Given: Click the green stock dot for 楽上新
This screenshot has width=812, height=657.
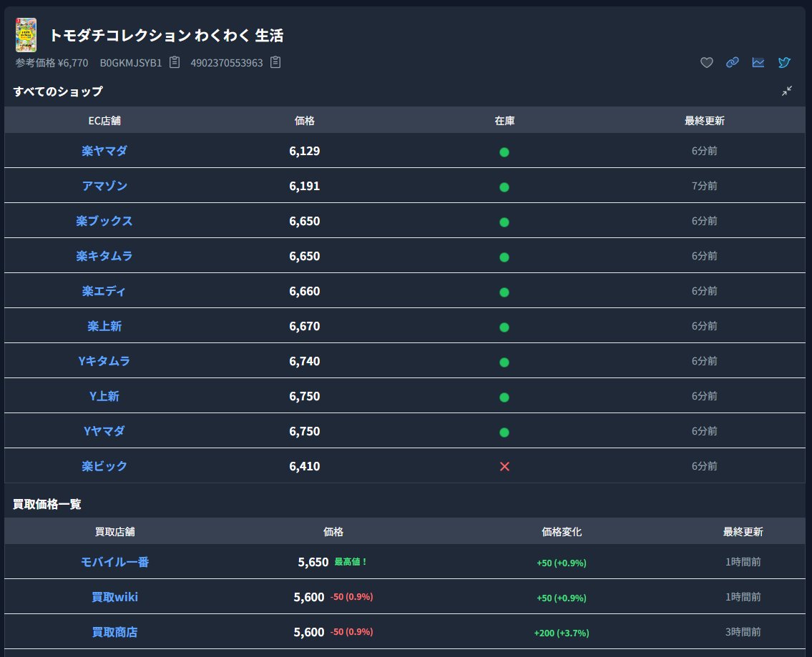Looking at the screenshot, I should tap(504, 327).
